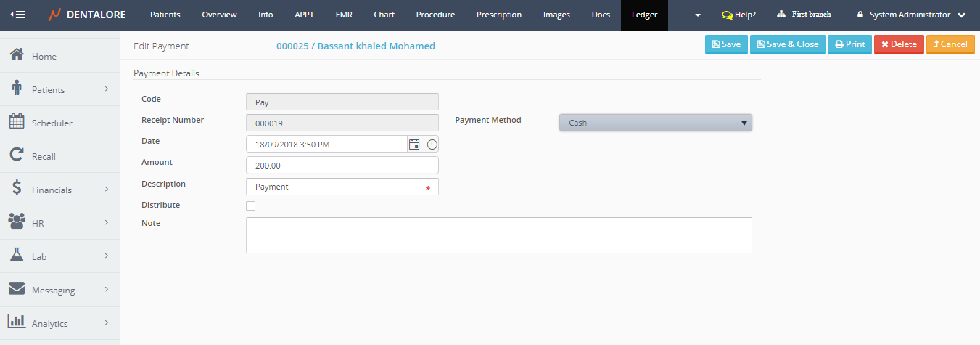Click the Help chat bubble icon

727,15
